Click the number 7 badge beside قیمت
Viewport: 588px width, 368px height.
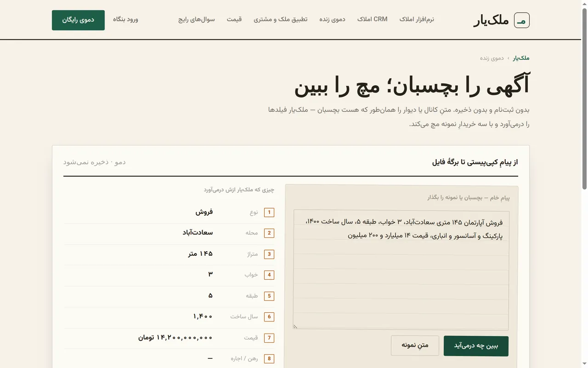[269, 338]
